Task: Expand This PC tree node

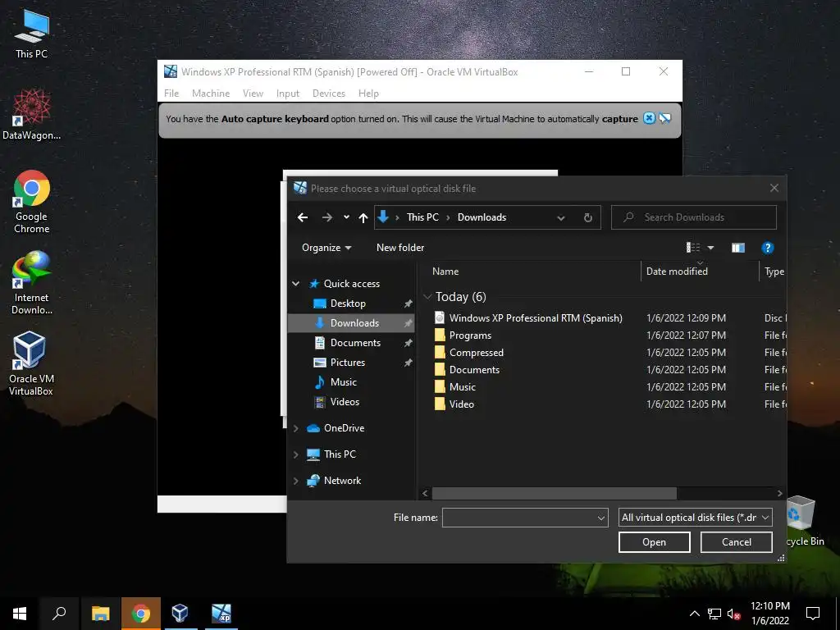Action: tap(295, 454)
